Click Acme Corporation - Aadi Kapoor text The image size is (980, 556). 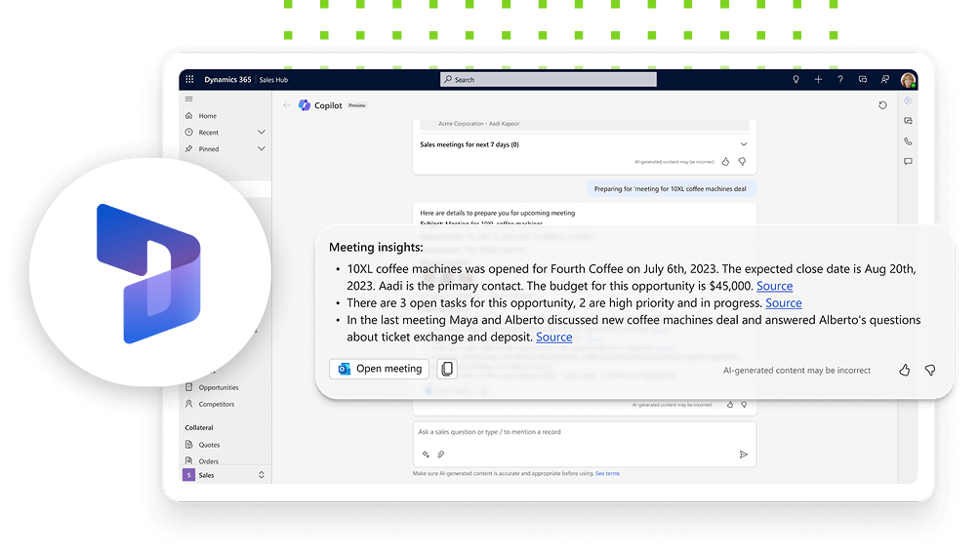coord(478,124)
